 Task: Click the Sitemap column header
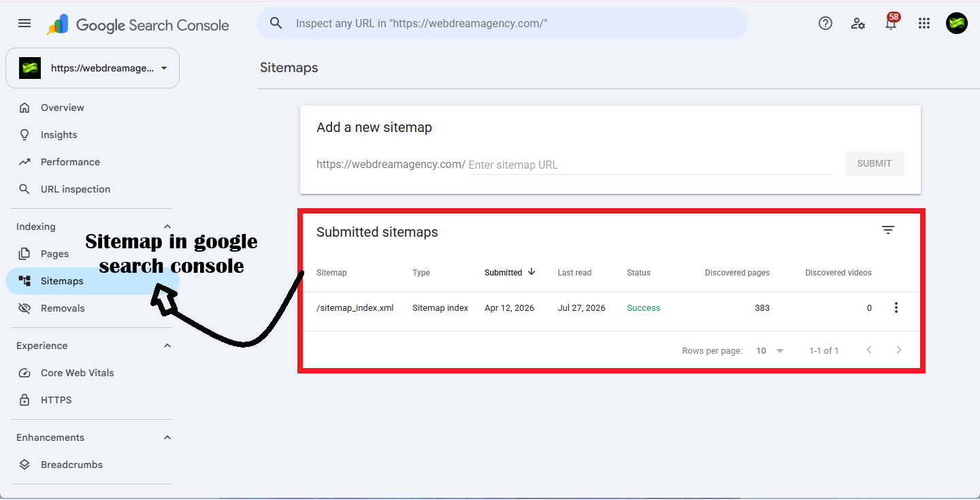coord(331,273)
